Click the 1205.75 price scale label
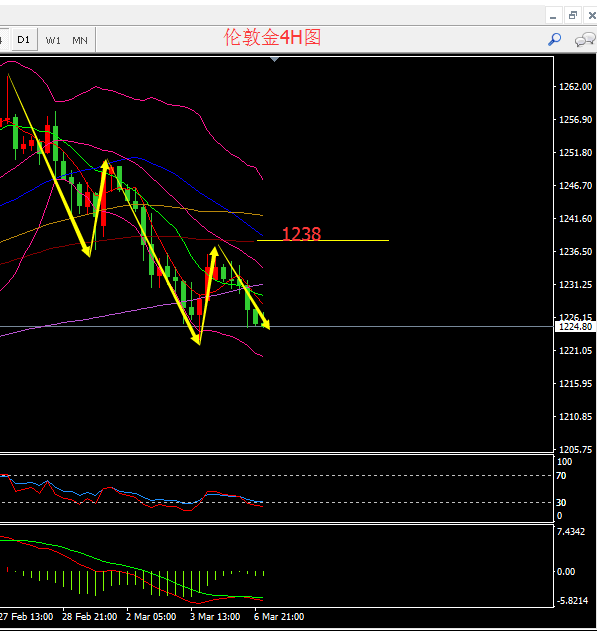597x631 pixels. (x=575, y=450)
